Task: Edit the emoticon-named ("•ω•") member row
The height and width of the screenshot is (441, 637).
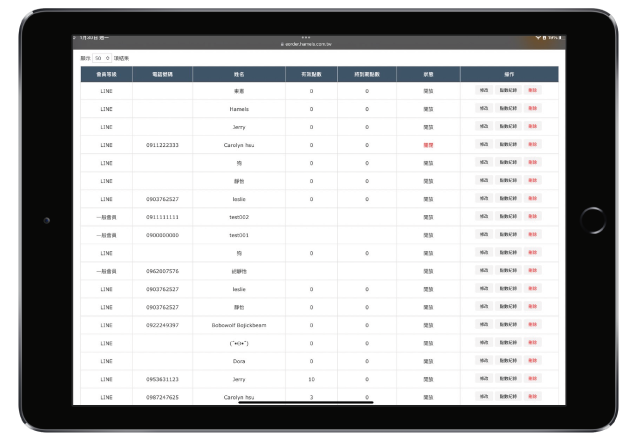Action: (484, 342)
